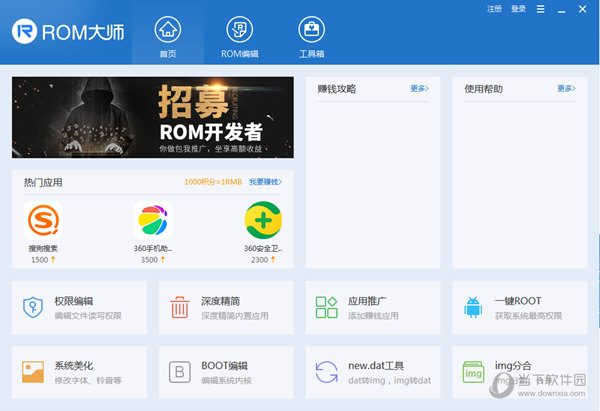Click the BOOT编辑 B icon

click(x=179, y=372)
